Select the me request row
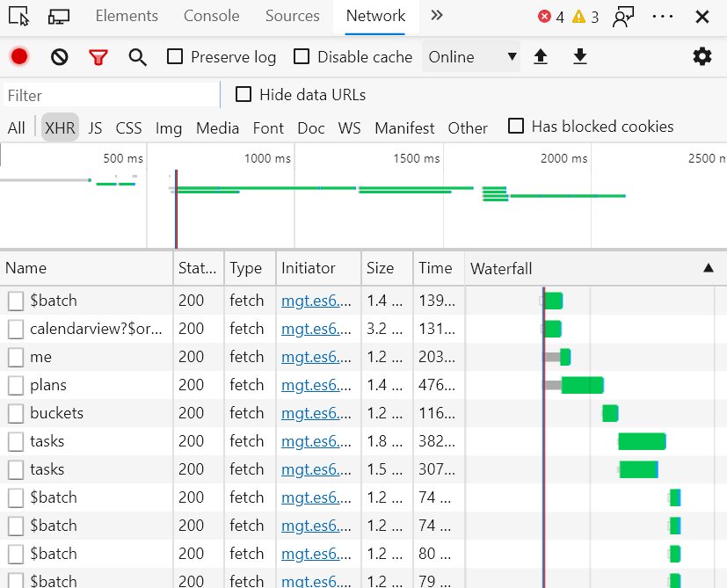Viewport: 727px width, 588px height. click(364, 357)
